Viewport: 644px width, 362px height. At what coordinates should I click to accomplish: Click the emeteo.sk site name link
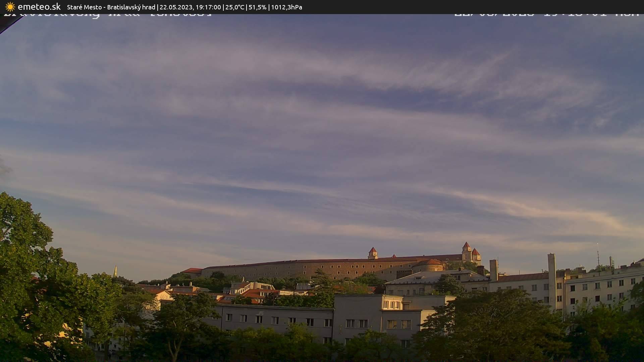point(39,7)
